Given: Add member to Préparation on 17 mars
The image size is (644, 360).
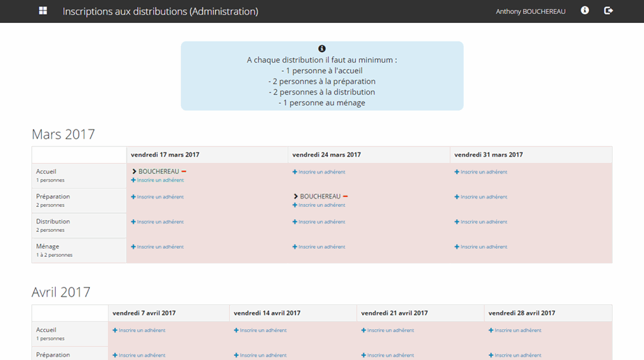Looking at the screenshot, I should click(159, 197).
